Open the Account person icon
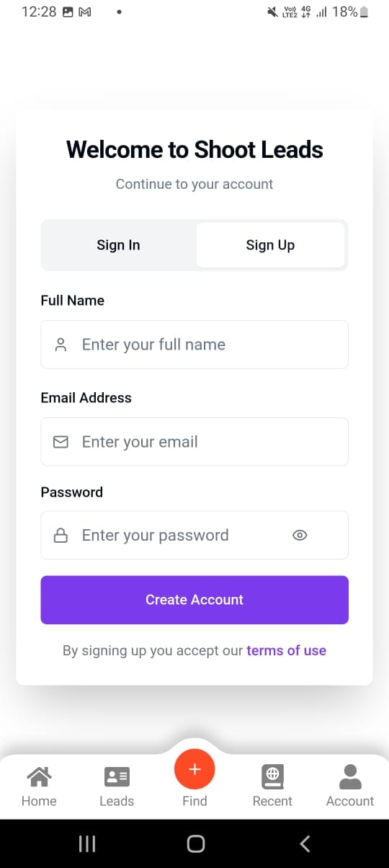 pos(350,776)
